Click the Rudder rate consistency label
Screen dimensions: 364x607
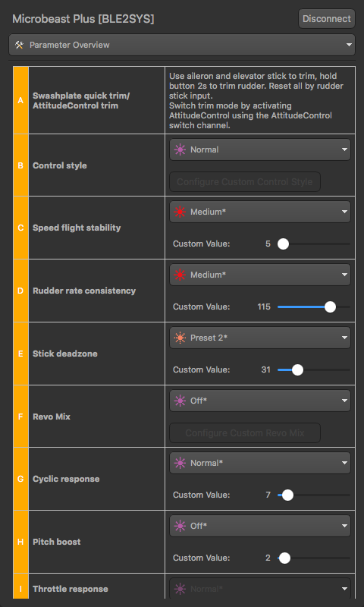84,291
